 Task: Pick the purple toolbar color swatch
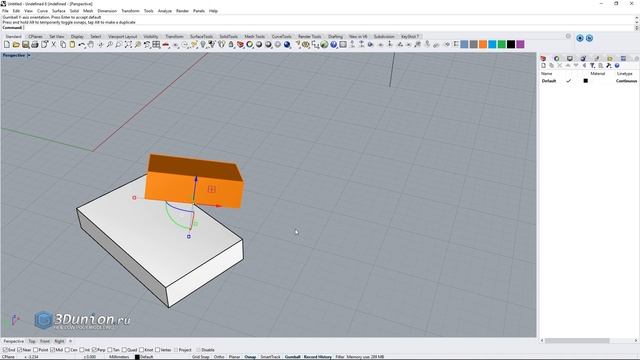(520, 44)
